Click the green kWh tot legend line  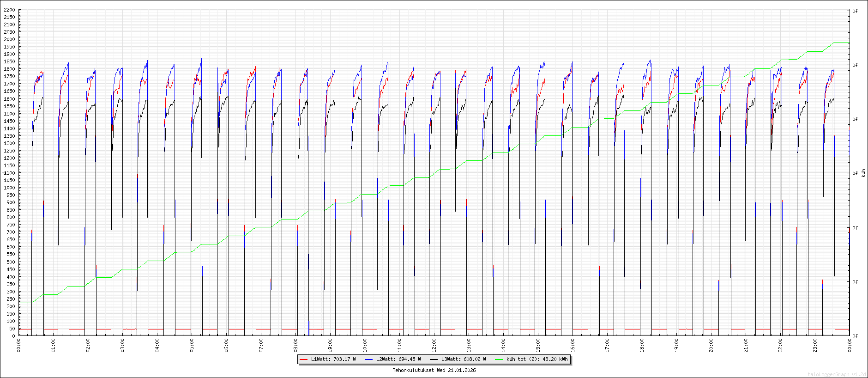point(499,360)
